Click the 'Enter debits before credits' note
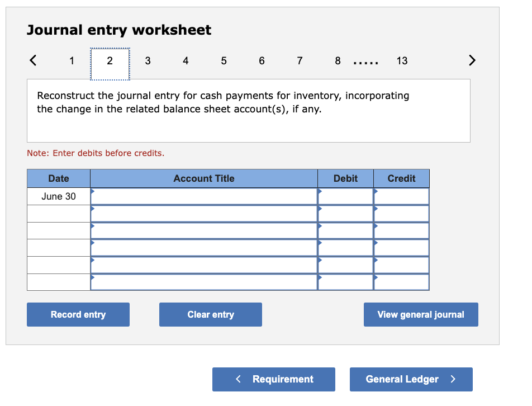532x406 pixels. (96, 153)
